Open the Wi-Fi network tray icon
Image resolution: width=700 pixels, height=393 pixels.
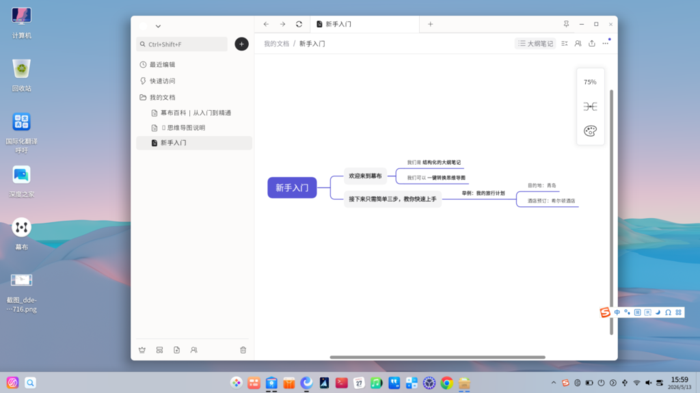(x=637, y=383)
